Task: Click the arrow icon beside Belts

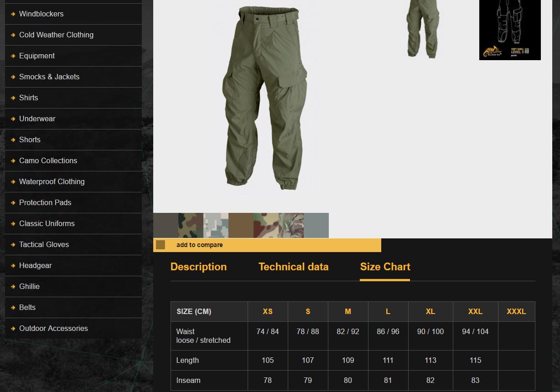Action: (x=13, y=307)
